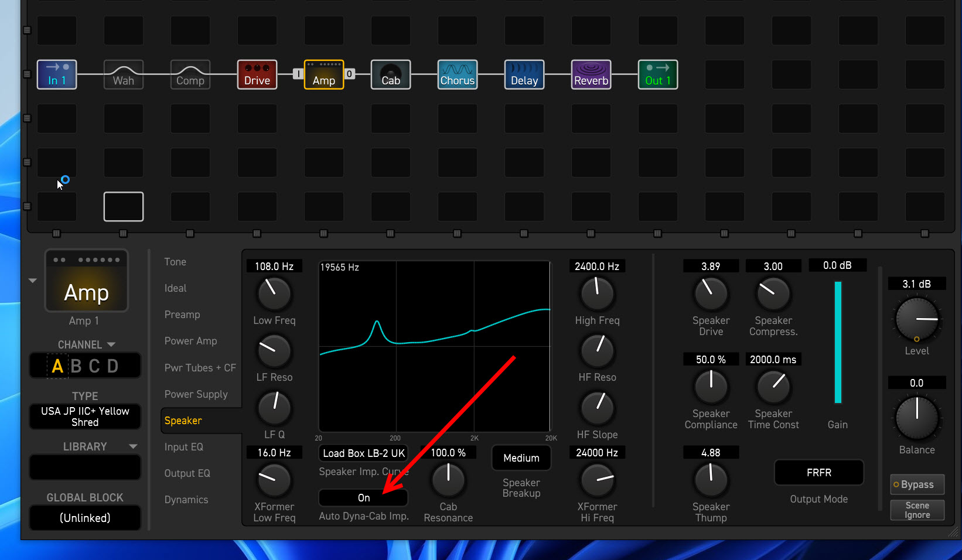
Task: Click the Amp input I marker
Action: (x=298, y=74)
